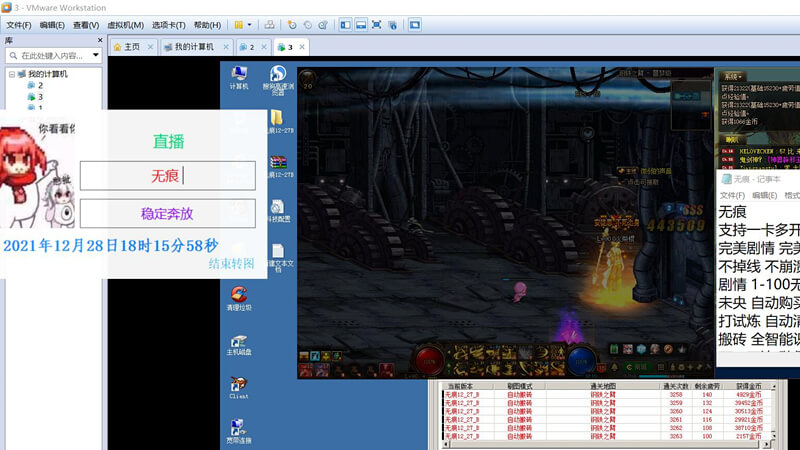Switch to the 主页 tab
Screen dimensions: 800x450
click(x=132, y=47)
